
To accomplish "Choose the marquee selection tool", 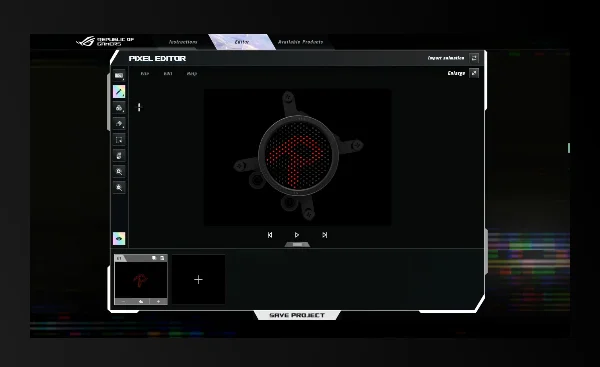I will tap(119, 140).
